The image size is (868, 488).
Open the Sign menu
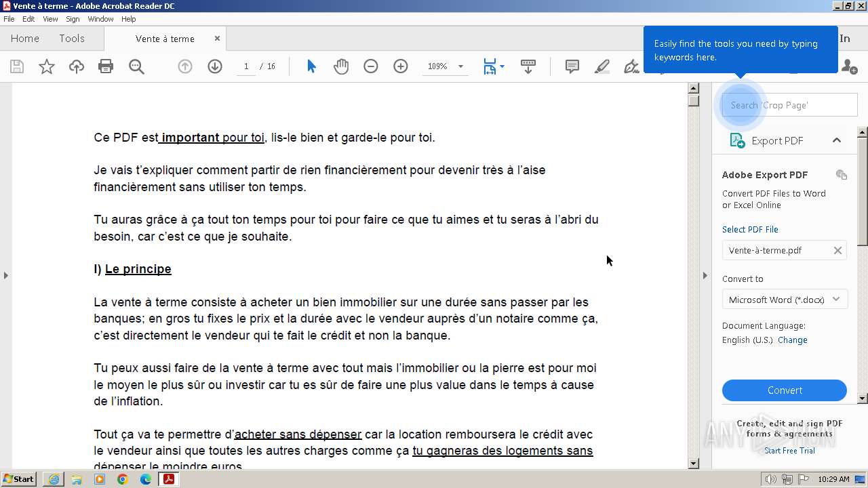[73, 19]
